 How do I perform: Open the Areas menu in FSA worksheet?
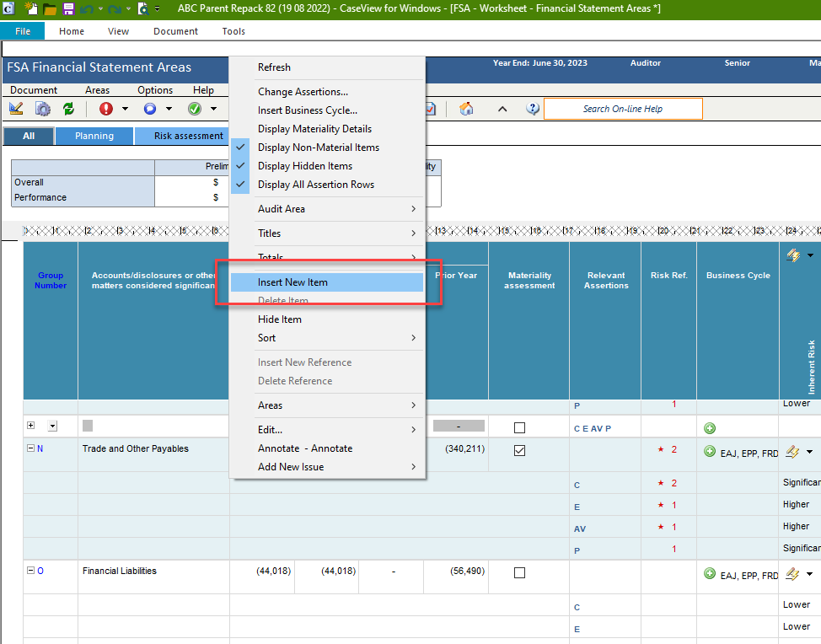pos(98,90)
